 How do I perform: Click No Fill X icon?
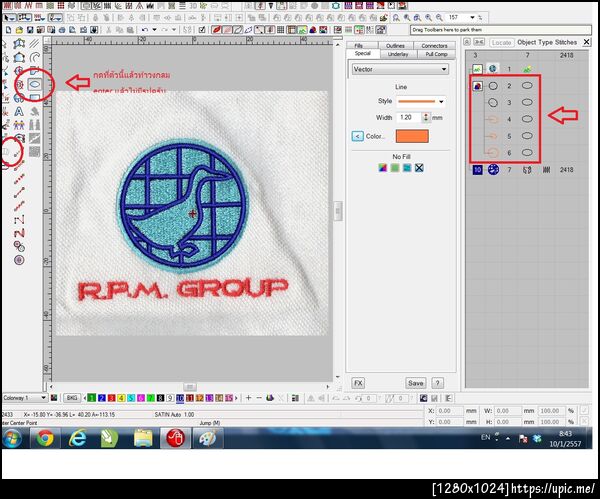419,168
